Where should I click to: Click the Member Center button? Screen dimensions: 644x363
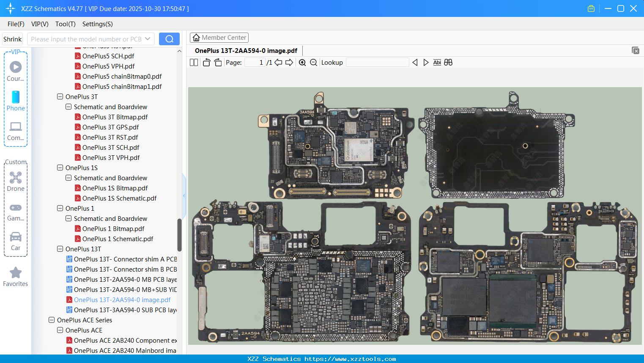pyautogui.click(x=219, y=37)
